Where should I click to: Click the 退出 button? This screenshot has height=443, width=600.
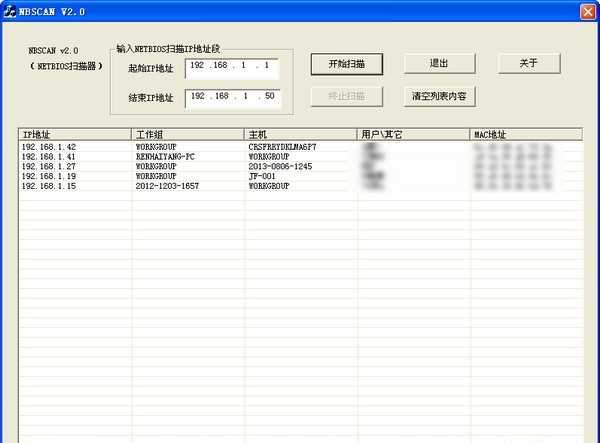point(439,63)
